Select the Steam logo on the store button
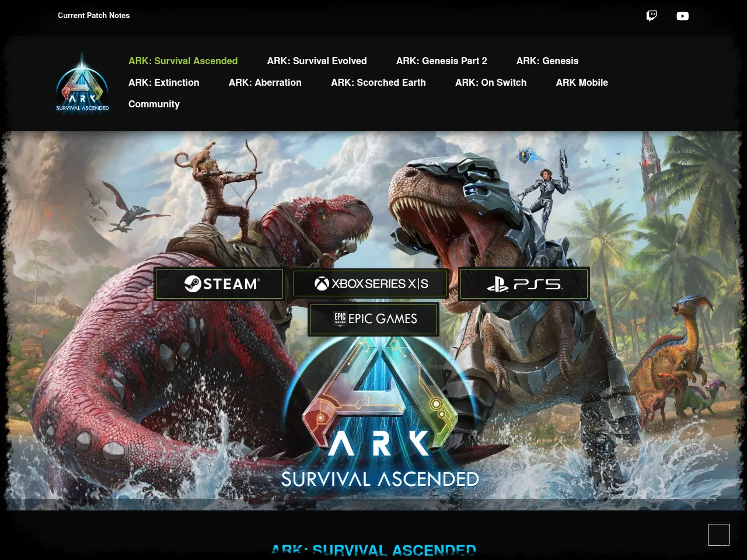The width and height of the screenshot is (747, 560). (194, 283)
